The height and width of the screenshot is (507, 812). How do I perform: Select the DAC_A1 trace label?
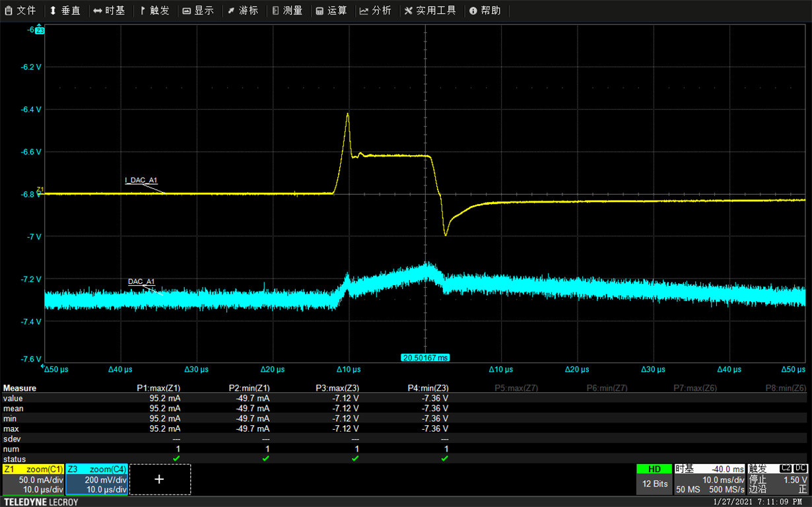[x=141, y=281]
